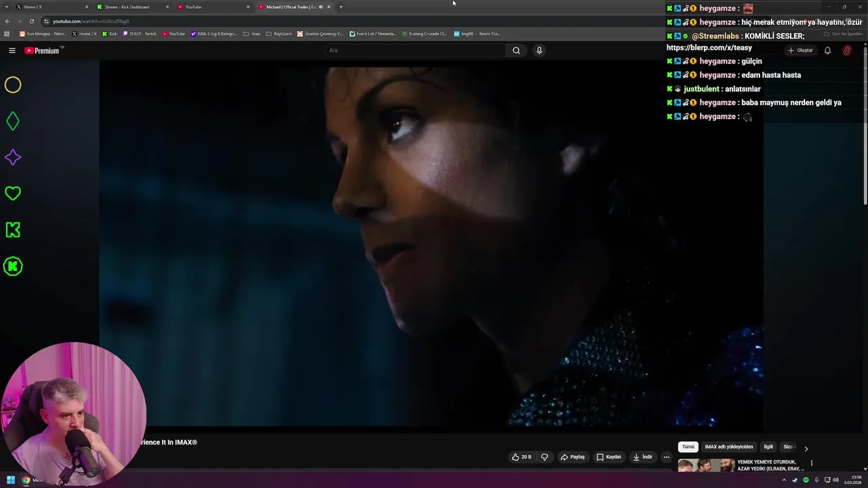Click the Paylaş share button
Screen dimensions: 868x488
572,457
